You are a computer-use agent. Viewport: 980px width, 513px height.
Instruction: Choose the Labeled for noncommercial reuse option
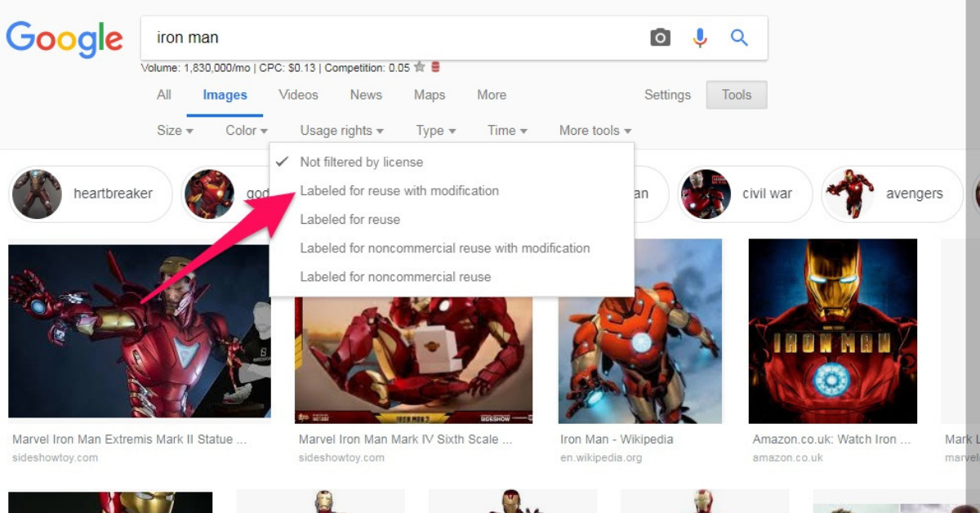[452, 276]
